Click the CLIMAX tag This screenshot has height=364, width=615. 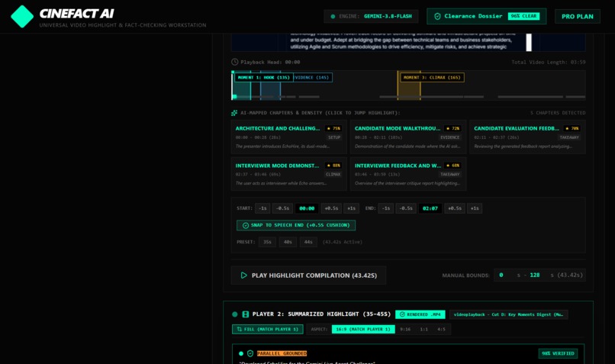[x=333, y=174]
